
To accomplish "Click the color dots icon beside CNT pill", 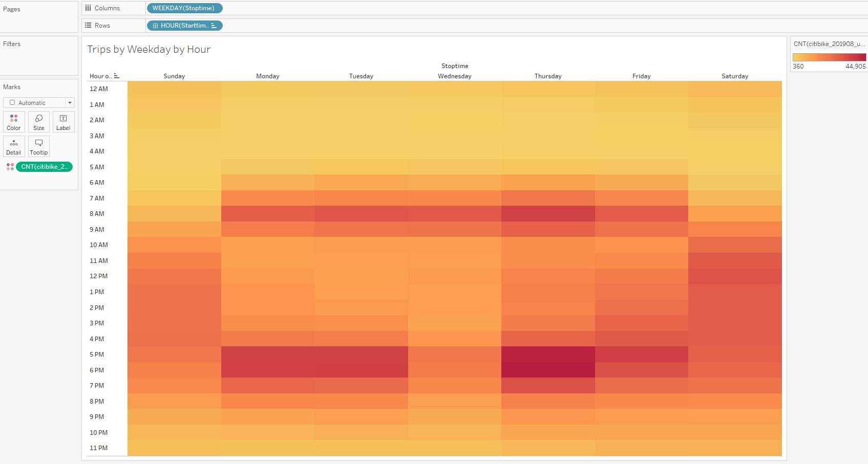I will [10, 166].
